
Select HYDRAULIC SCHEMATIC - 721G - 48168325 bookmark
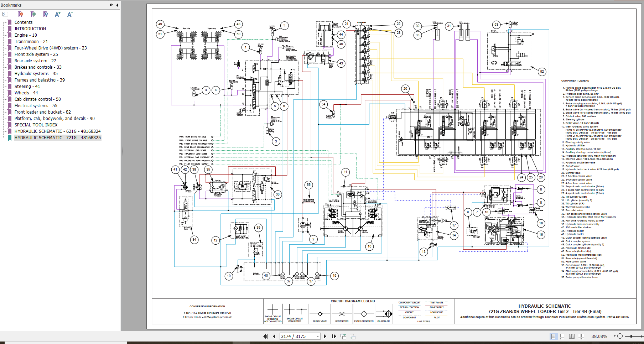click(x=58, y=138)
